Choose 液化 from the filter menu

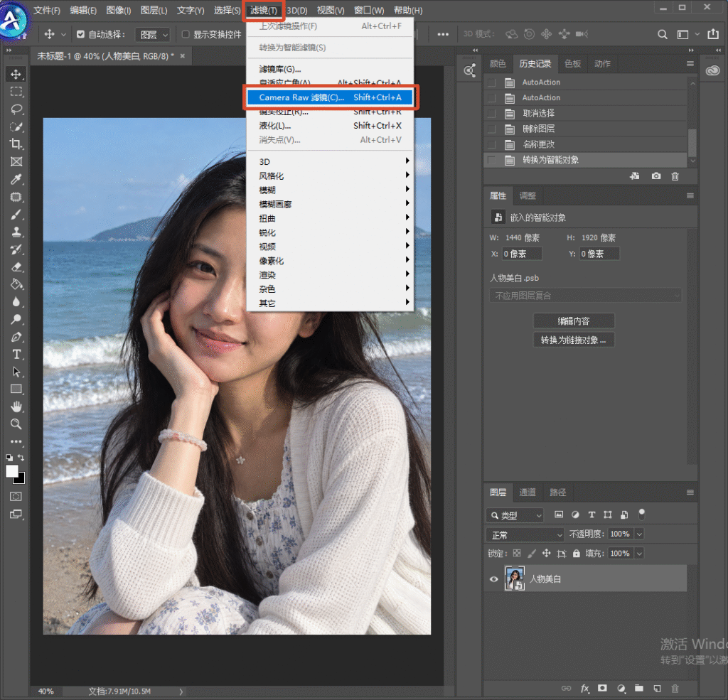click(x=330, y=126)
